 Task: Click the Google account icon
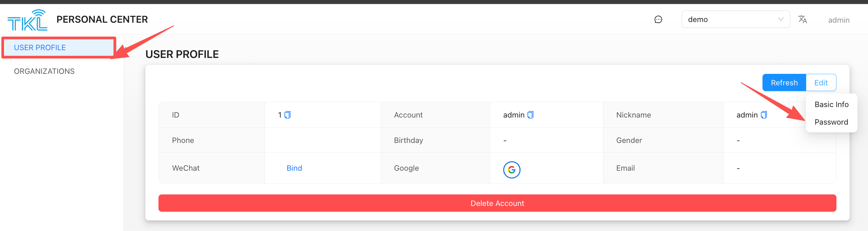(x=511, y=170)
